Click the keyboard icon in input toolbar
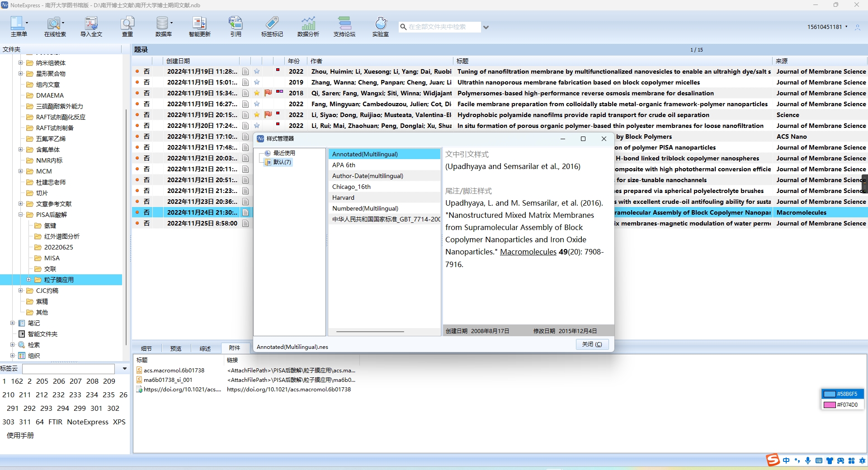Image resolution: width=868 pixels, height=470 pixels. 819,461
